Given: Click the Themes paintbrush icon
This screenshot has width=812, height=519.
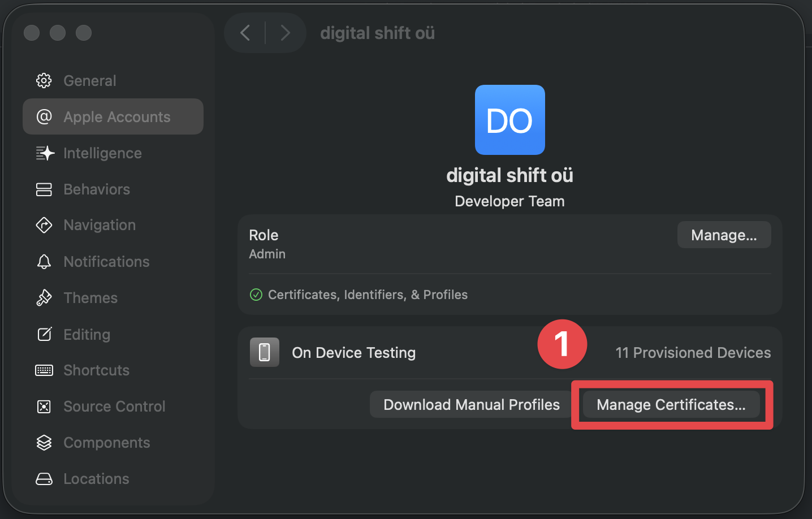Looking at the screenshot, I should point(44,297).
